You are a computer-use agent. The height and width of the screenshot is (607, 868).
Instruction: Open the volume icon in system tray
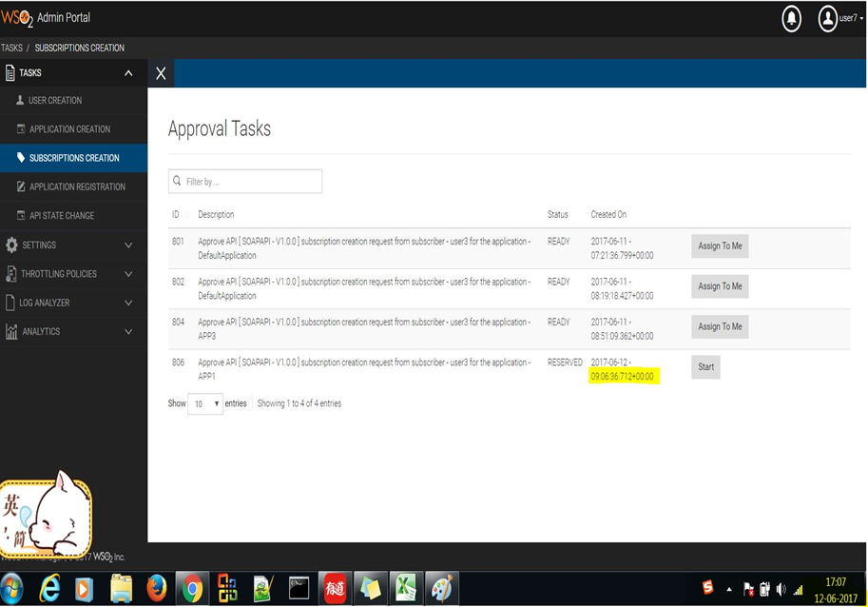tap(782, 587)
